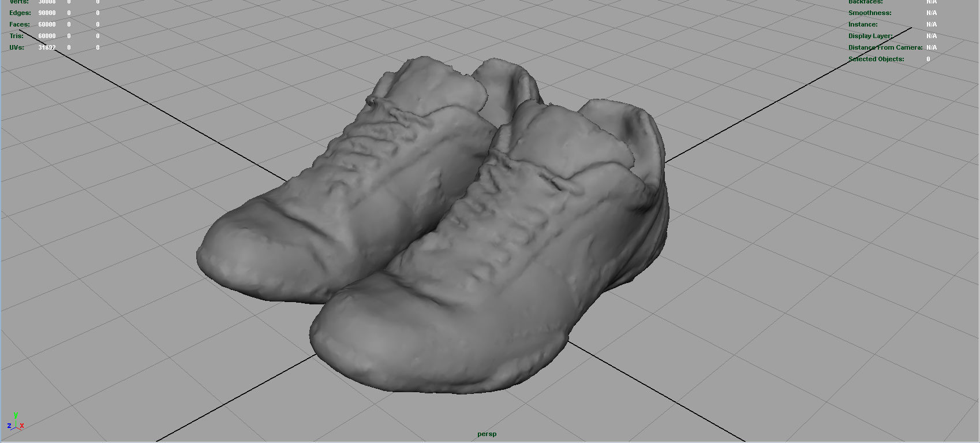980x443 pixels.
Task: Click the UVs count 31892
Action: tap(47, 47)
